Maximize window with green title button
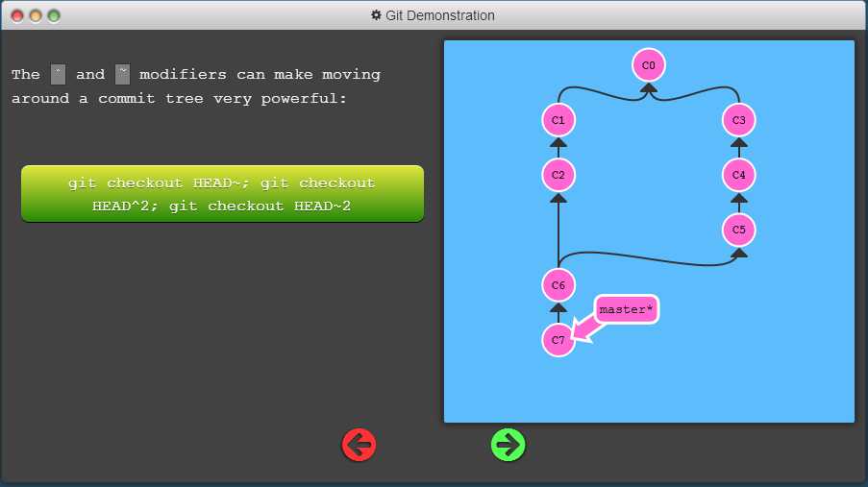Screen dimensions: 868x487 (x=54, y=16)
